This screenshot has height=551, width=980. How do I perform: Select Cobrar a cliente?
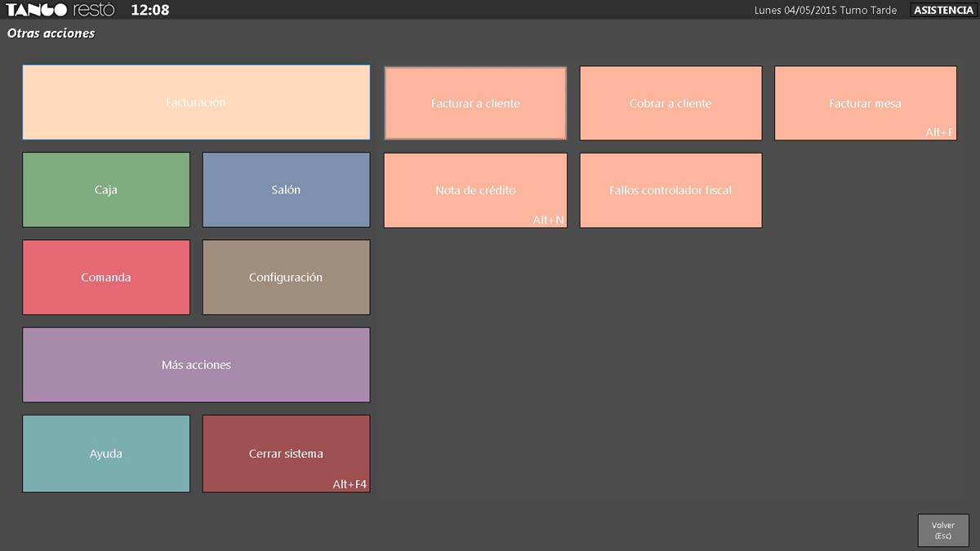[670, 104]
